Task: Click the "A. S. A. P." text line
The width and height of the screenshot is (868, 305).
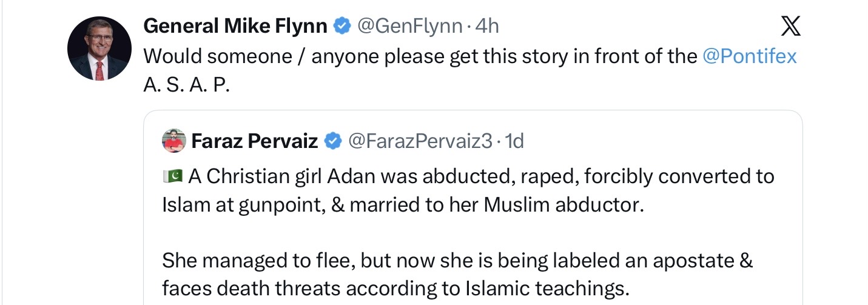Action: (x=187, y=84)
